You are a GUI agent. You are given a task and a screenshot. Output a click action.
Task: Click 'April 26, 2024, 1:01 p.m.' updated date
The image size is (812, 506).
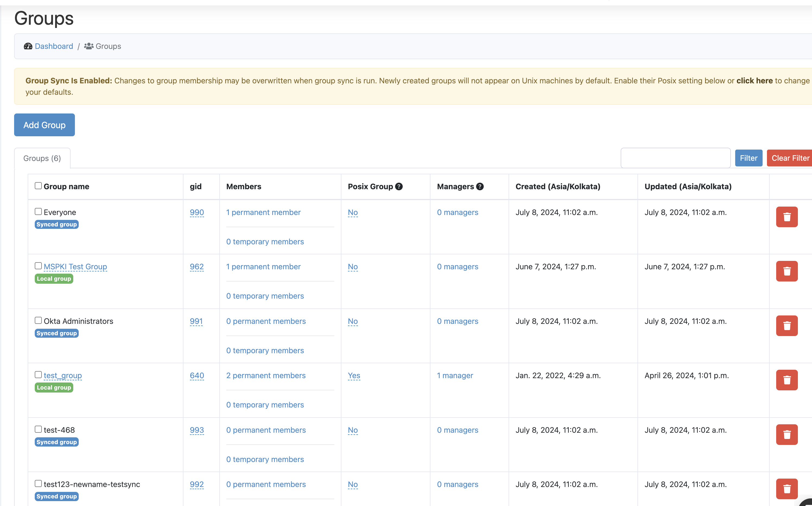tap(687, 375)
